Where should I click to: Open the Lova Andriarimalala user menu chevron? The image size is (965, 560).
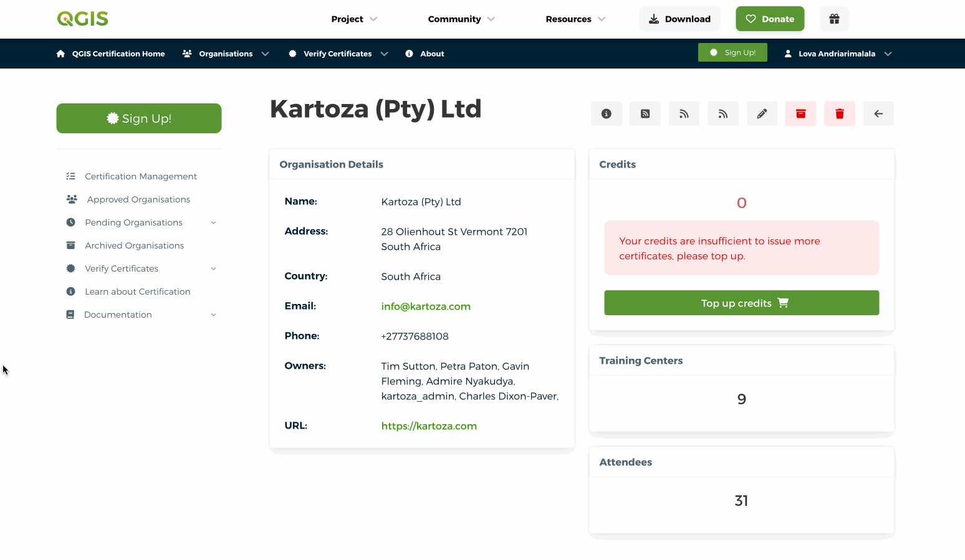tap(888, 54)
